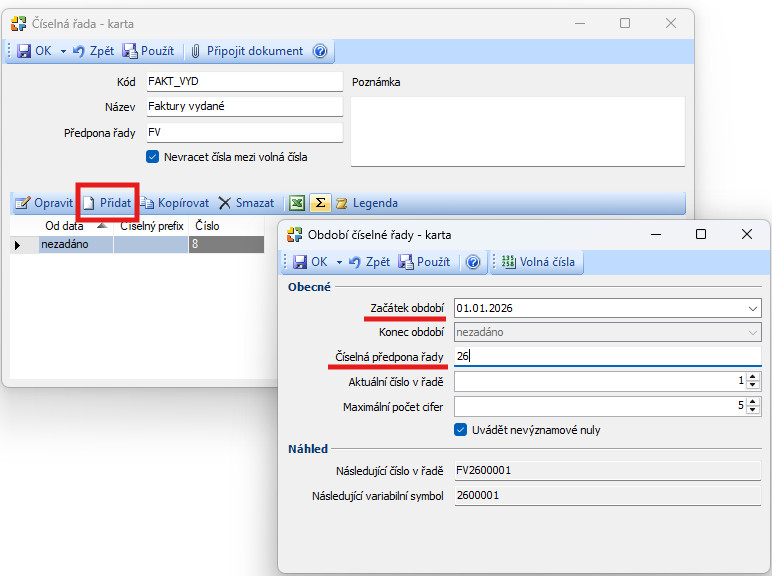Click Použít in the Období card toolbar
The height and width of the screenshot is (576, 772).
424,262
